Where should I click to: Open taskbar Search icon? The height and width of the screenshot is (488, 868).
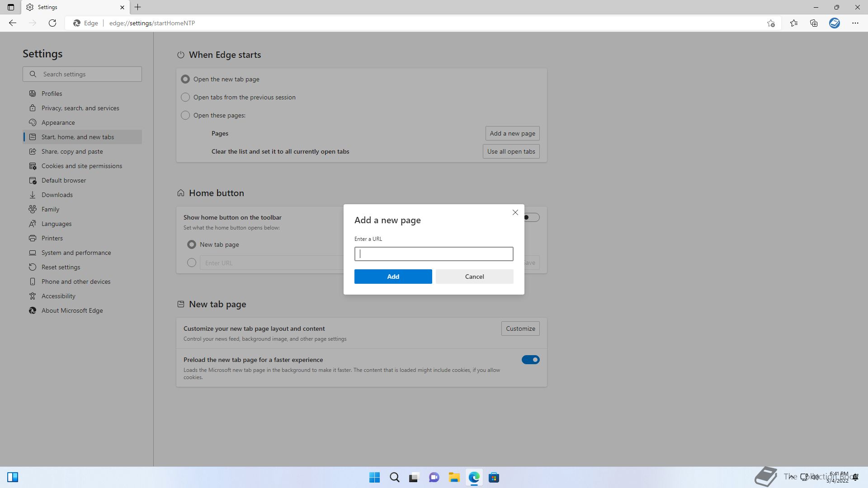click(x=395, y=478)
